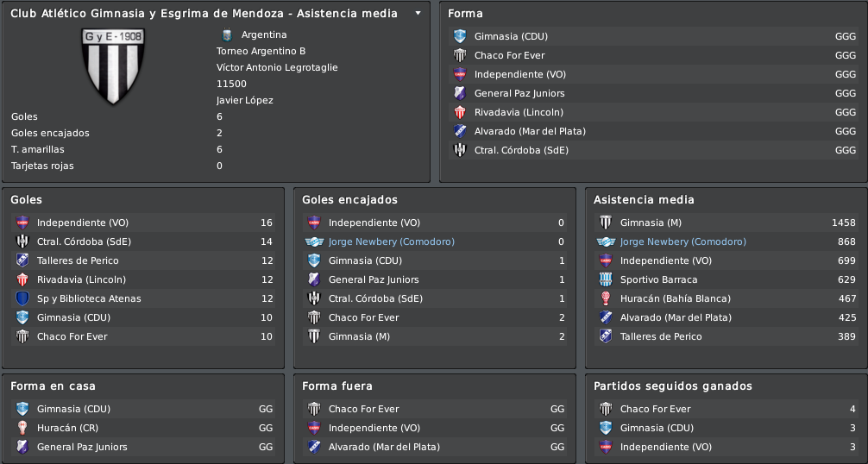Click Huracán (Bahía Blanca) balloon badge

coord(606,298)
